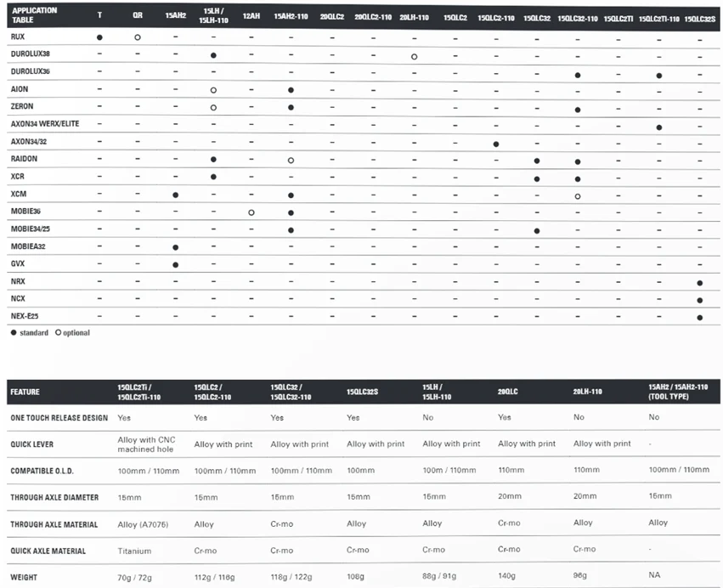This screenshot has height=588, width=723.
Task: Select the 12AH column header
Action: pos(251,16)
